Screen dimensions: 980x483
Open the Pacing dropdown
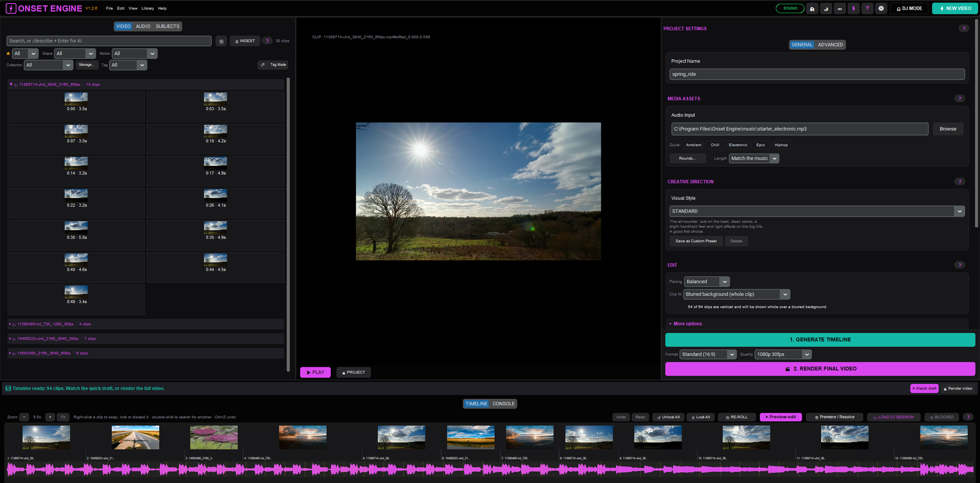(707, 282)
